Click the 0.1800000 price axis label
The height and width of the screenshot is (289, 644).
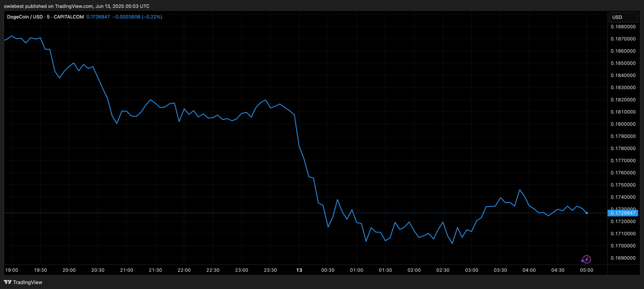tap(623, 124)
